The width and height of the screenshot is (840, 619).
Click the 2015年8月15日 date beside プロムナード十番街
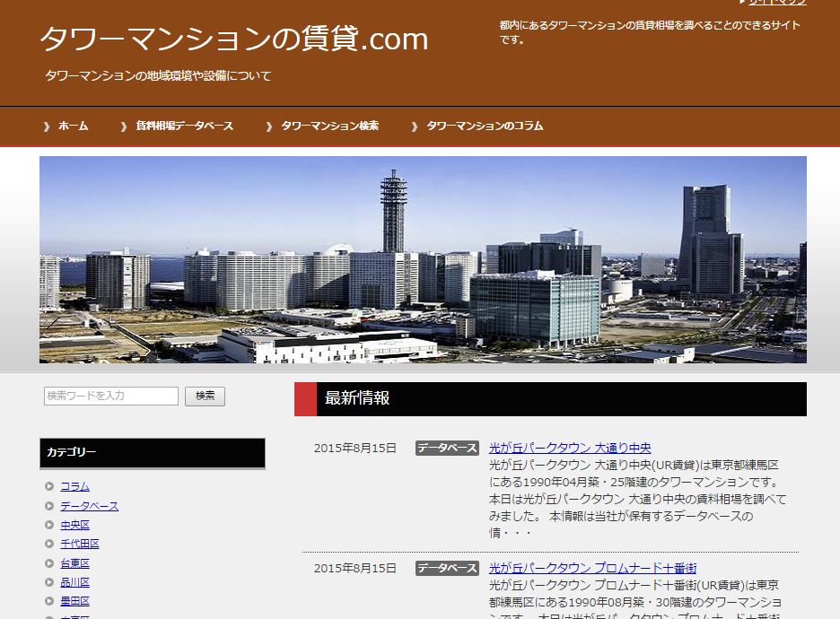[355, 568]
